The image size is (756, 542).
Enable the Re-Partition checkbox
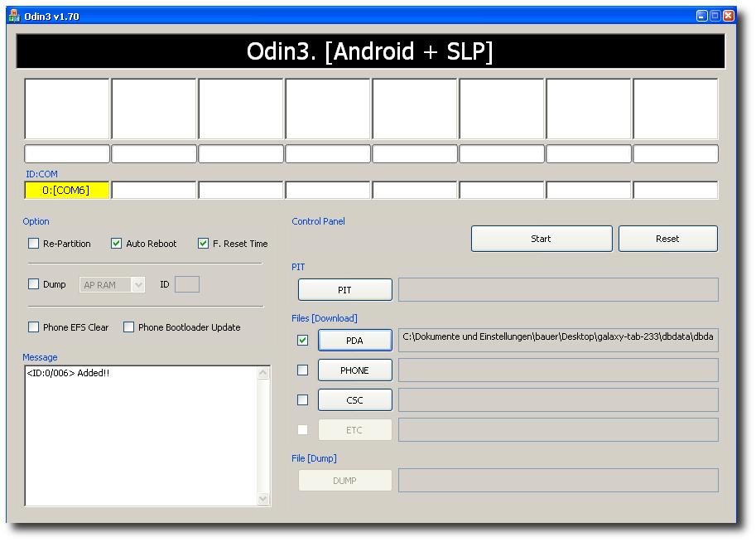[x=33, y=244]
